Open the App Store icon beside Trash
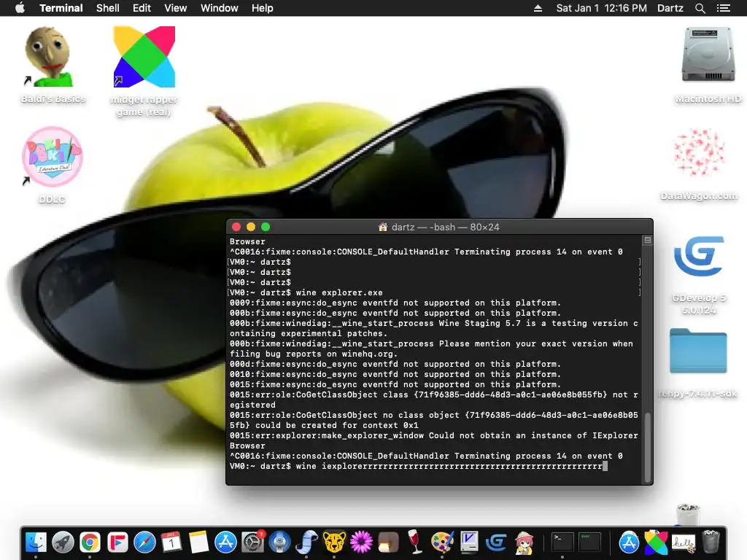This screenshot has height=560, width=747. (629, 542)
